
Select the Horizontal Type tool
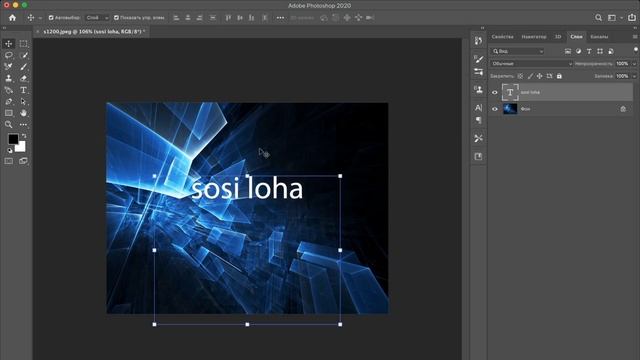(23, 90)
